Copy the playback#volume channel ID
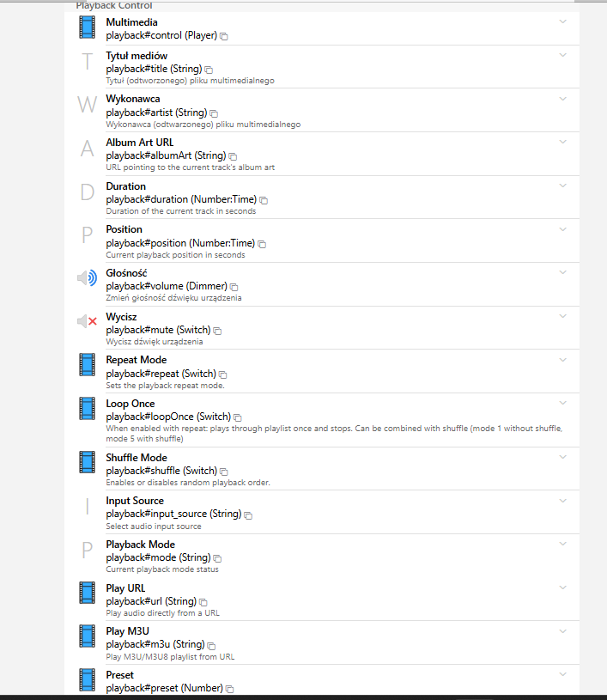The height and width of the screenshot is (700, 607). [x=234, y=287]
